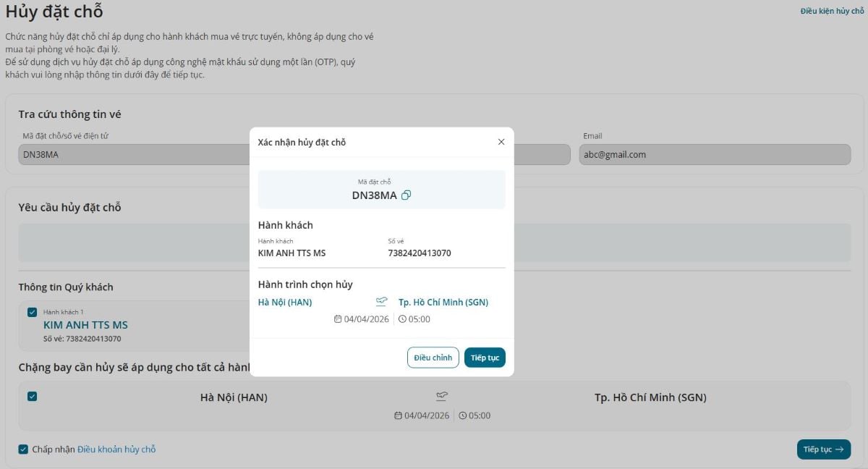Click the calendar icon in the flight segment row
Screen dimensions: 868x469
tap(397, 415)
